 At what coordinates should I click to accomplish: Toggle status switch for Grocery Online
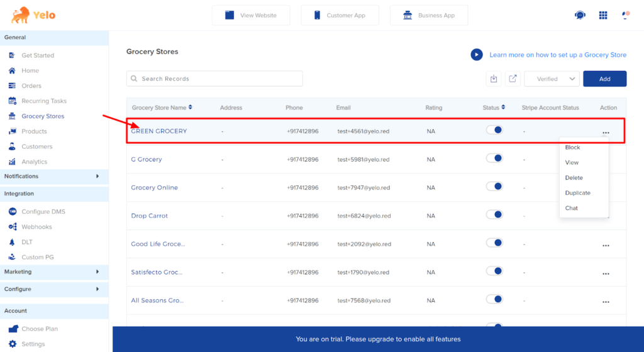[494, 187]
